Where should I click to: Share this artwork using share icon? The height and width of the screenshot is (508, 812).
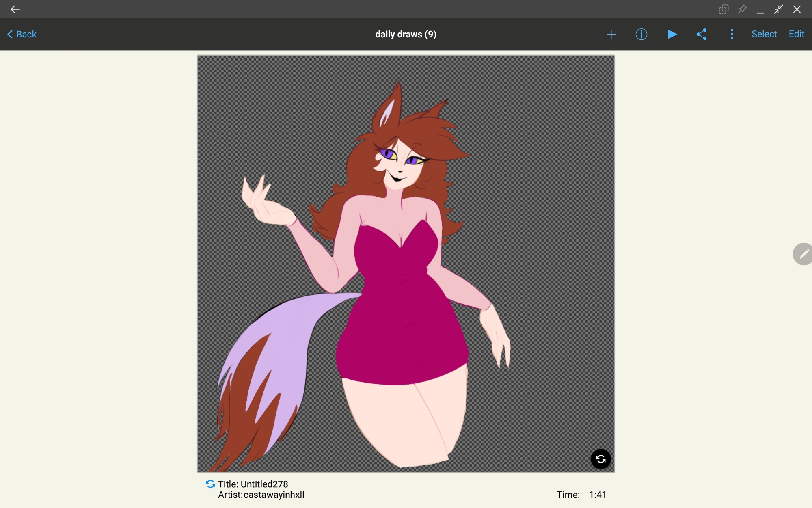pos(702,35)
